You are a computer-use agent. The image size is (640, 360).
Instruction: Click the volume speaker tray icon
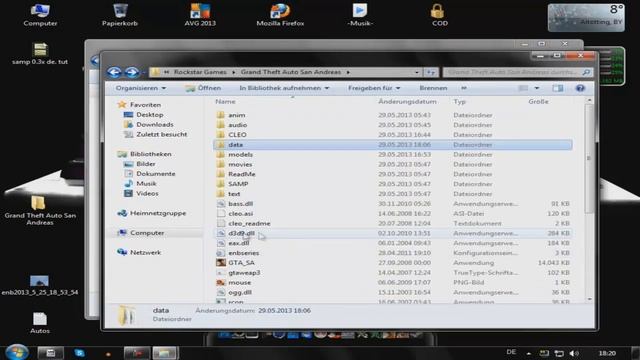click(573, 353)
